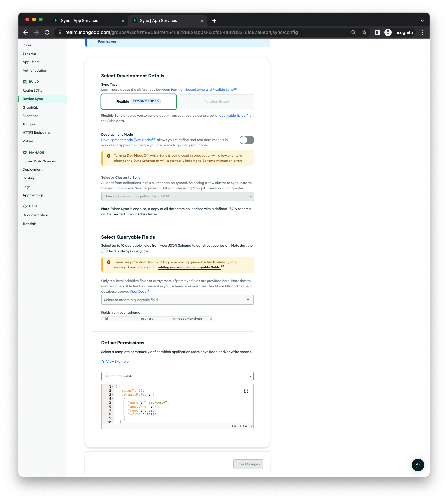
Task: Close the first Sync | App Services tab
Action: [x=123, y=21]
